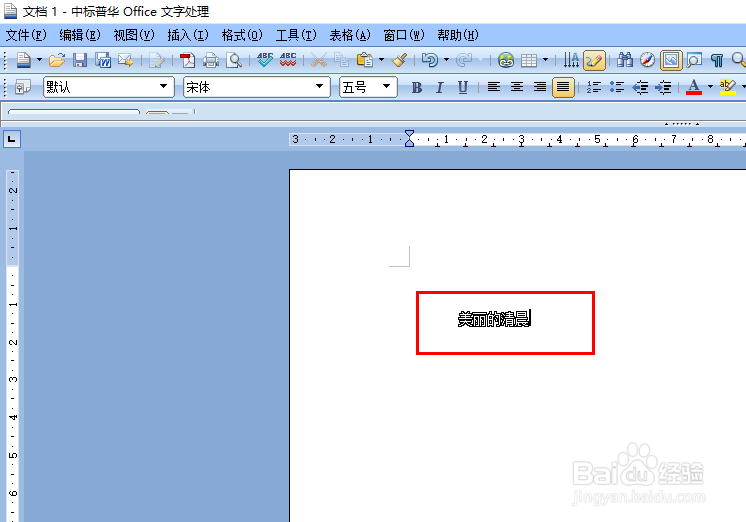This screenshot has height=522, width=746.
Task: Open the 窗口(W) menu
Action: tap(404, 35)
